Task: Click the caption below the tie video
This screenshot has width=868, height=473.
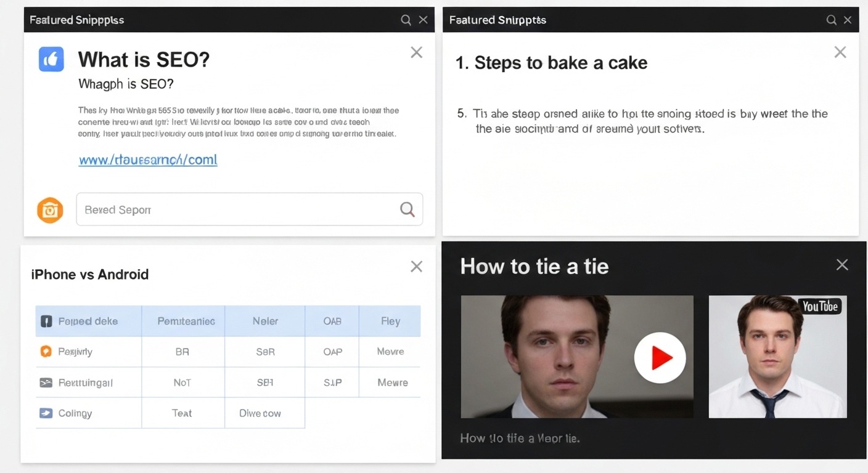Action: coord(520,439)
